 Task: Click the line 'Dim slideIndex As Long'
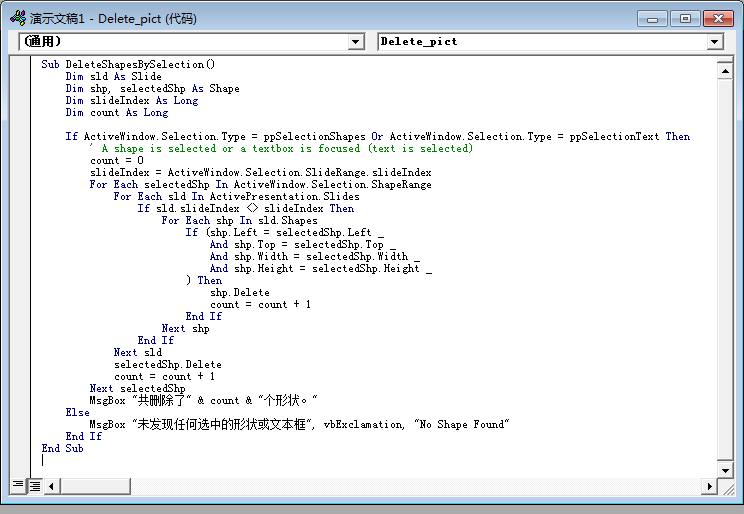point(132,101)
